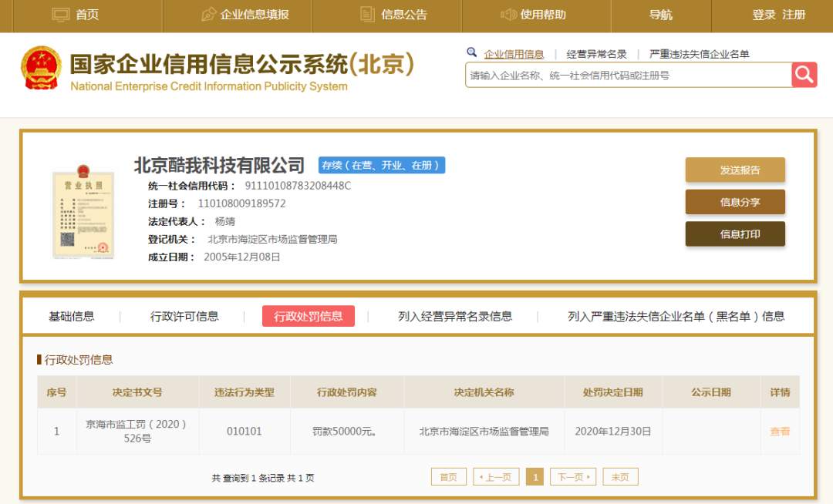
Task: Click the monitor icon beside 首页
Action: pyautogui.click(x=61, y=15)
